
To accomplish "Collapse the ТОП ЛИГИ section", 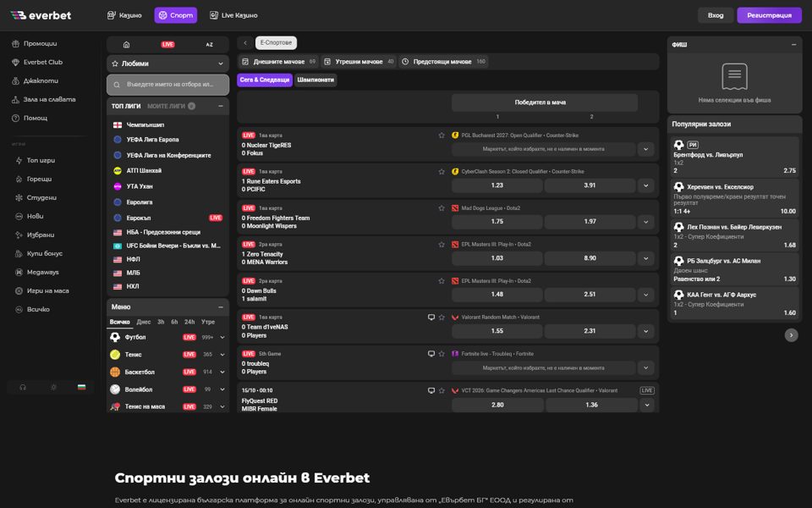I will pos(221,106).
